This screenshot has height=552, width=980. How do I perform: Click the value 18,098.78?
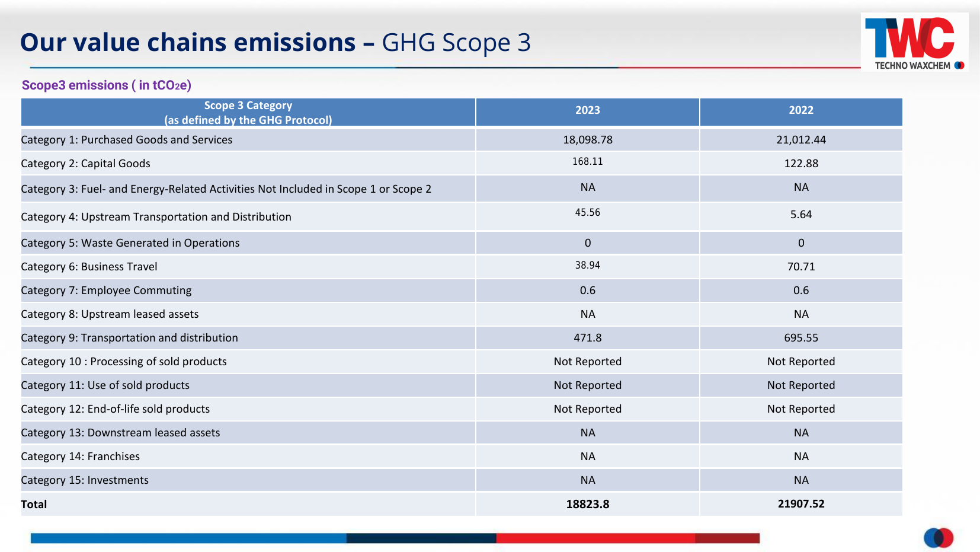[588, 140]
